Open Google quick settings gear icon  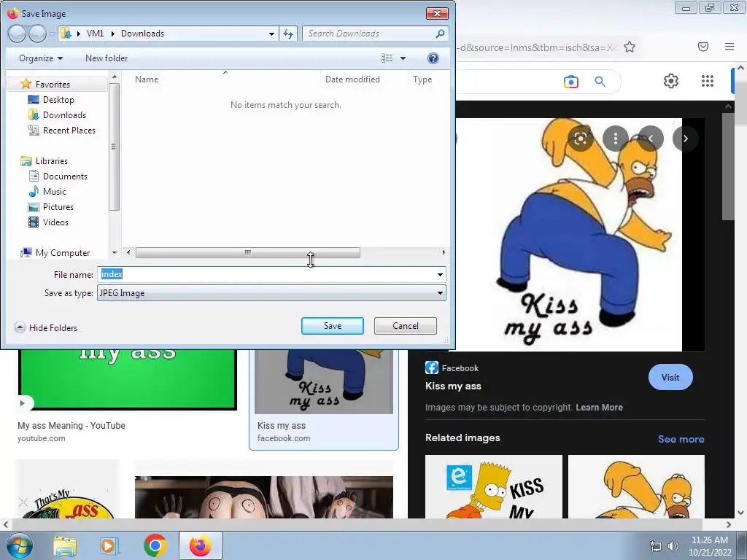point(671,81)
